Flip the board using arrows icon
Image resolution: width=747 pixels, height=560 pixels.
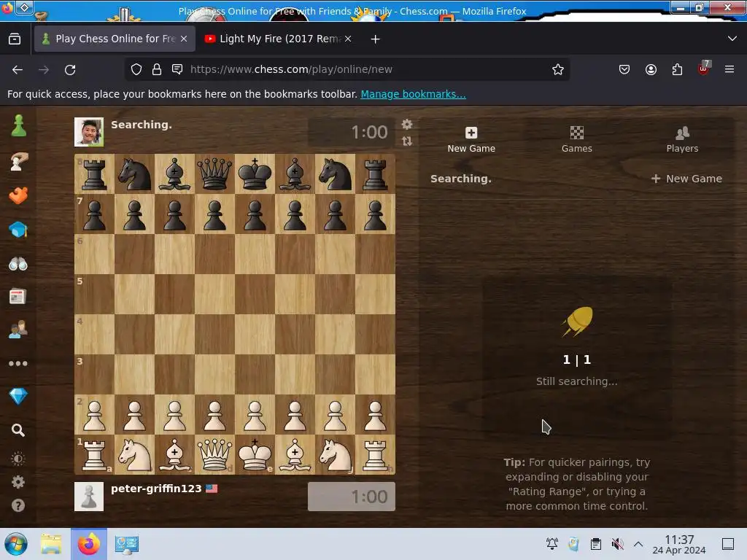407,141
